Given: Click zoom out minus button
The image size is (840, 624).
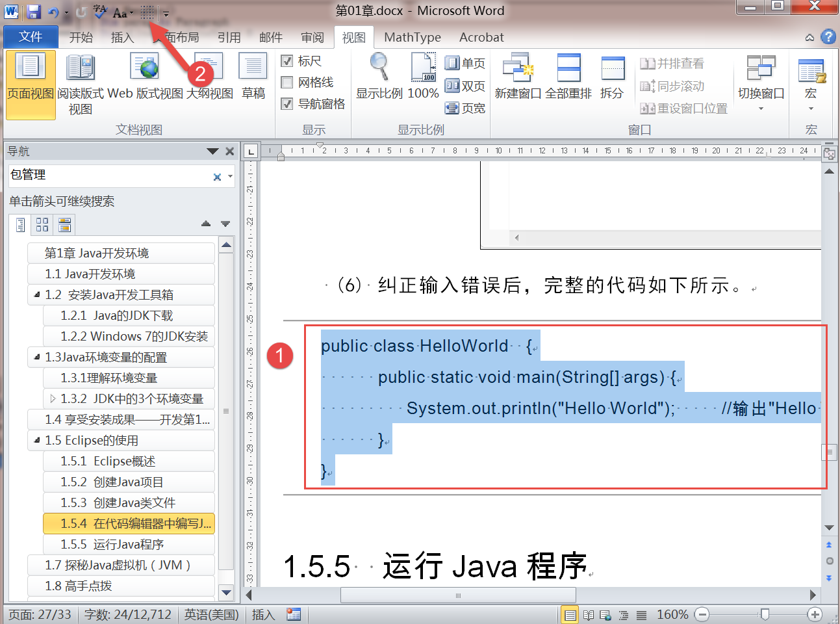Looking at the screenshot, I should click(702, 614).
